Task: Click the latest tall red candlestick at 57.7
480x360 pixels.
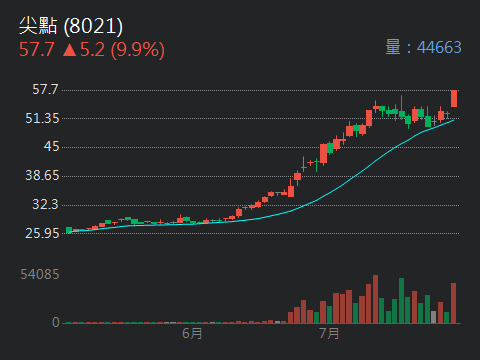Action: click(x=454, y=98)
